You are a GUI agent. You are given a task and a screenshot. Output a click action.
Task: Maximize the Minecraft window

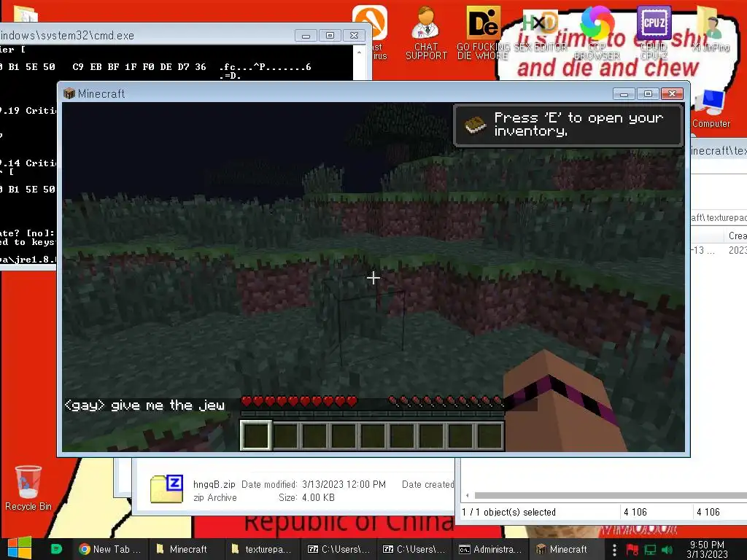click(648, 94)
